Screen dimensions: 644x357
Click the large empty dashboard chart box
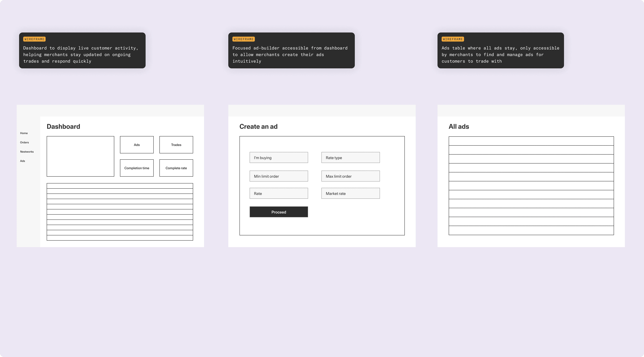pyautogui.click(x=81, y=156)
